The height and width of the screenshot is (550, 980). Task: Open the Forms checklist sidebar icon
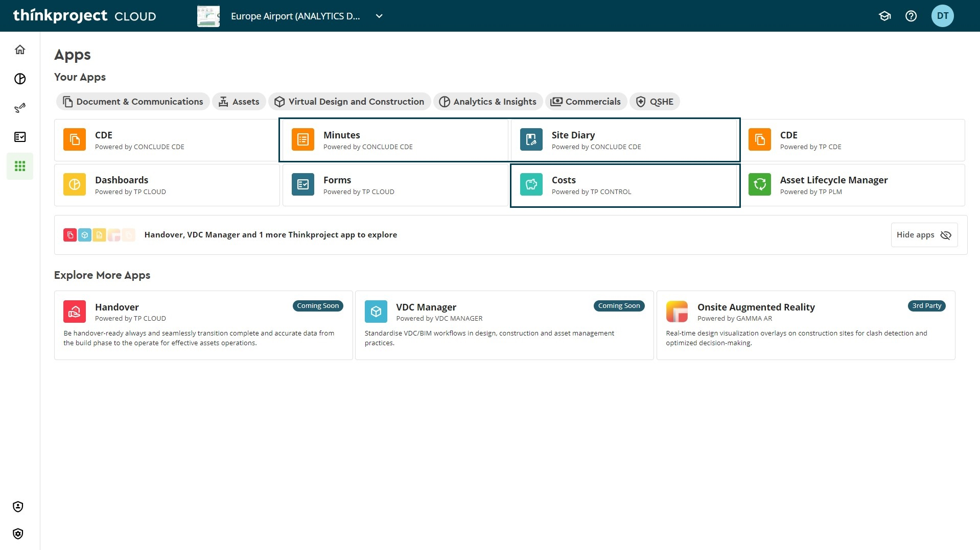20,137
